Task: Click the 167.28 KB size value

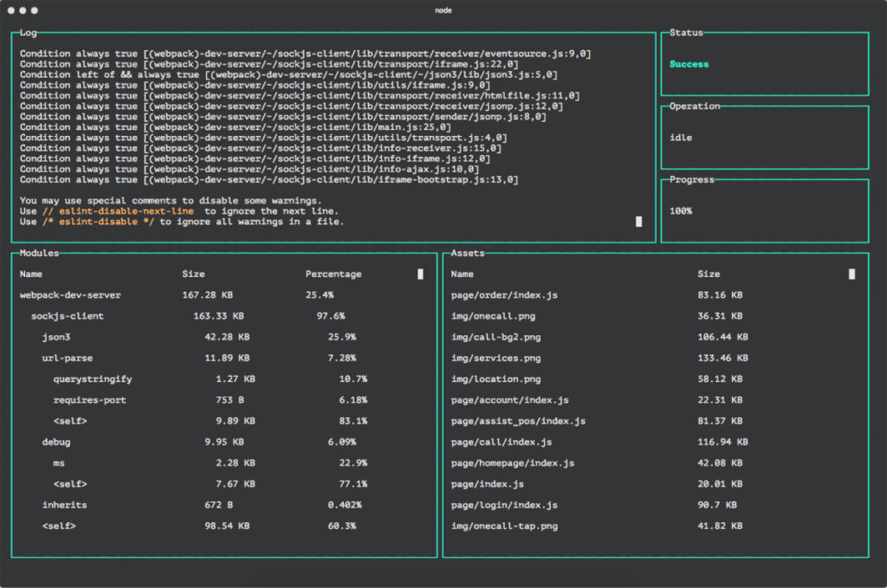Action: 207,295
